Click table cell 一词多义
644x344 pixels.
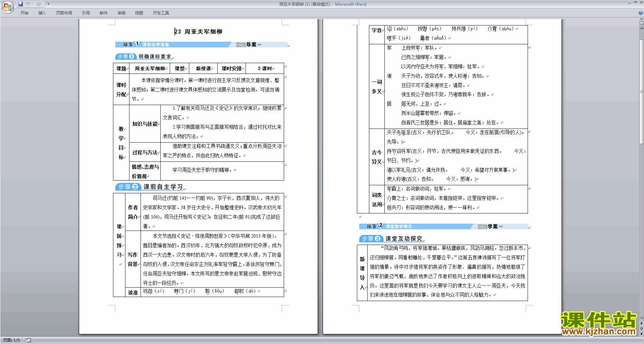377,87
